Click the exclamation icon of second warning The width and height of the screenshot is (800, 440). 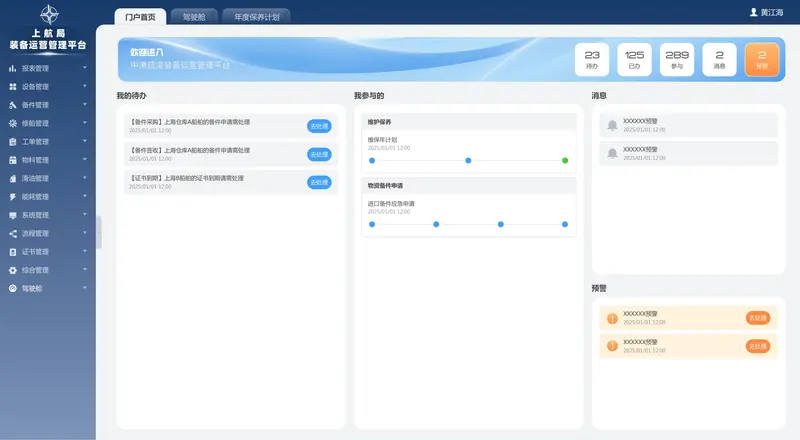(x=612, y=346)
